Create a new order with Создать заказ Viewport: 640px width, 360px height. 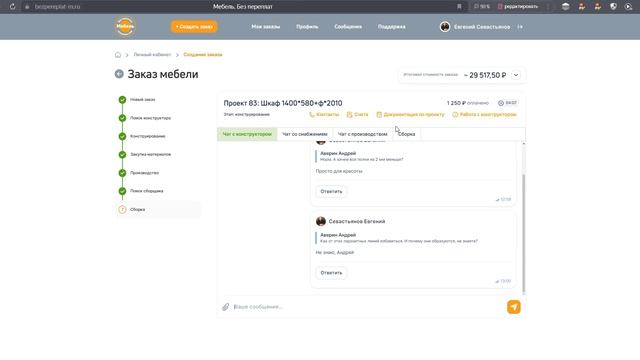coord(194,27)
